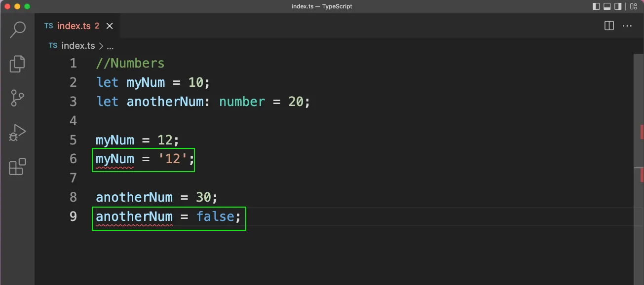Screen dimensions: 644x285
Task: Click the underlined anotherNum on line 9
Action: (134, 217)
